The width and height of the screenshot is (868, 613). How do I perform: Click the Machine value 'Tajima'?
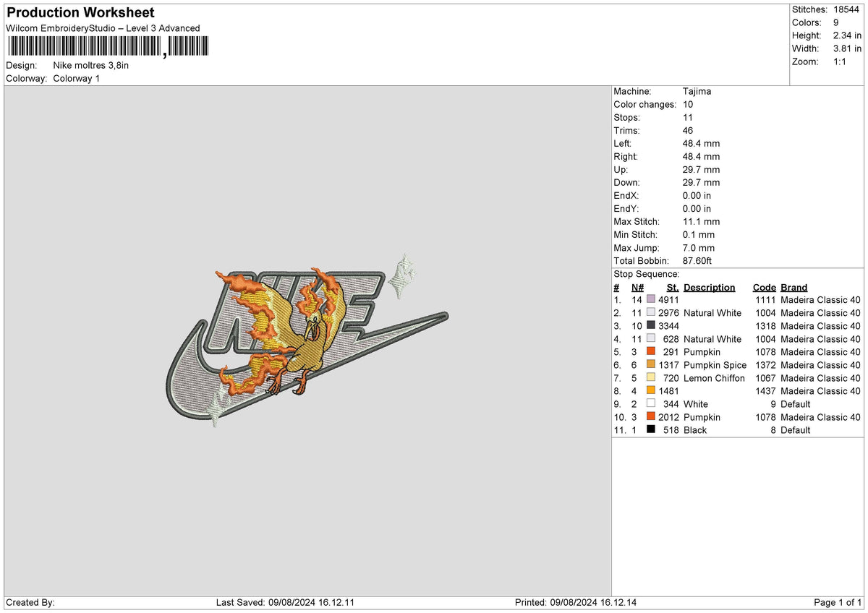click(697, 91)
